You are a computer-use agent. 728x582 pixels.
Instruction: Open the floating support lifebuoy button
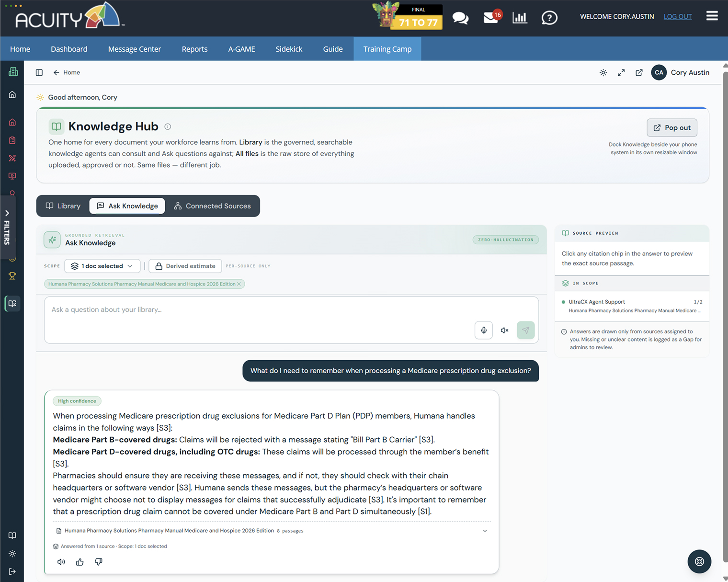[699, 561]
